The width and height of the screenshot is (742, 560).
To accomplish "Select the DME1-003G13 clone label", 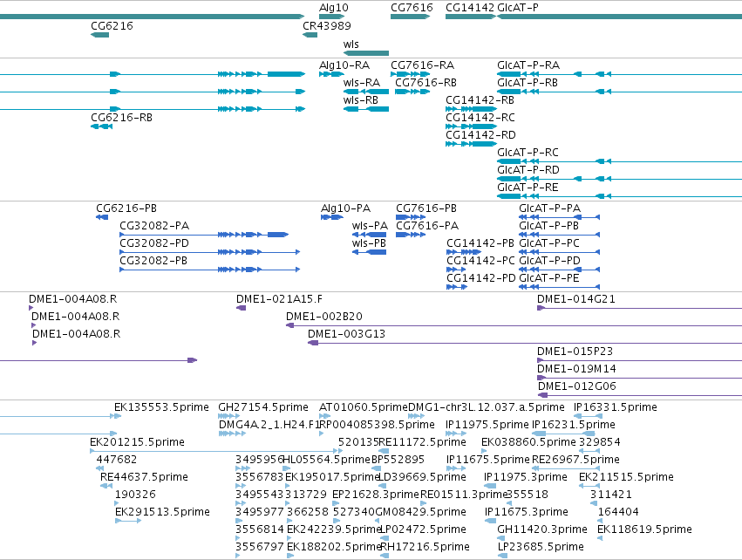I will tap(346, 334).
